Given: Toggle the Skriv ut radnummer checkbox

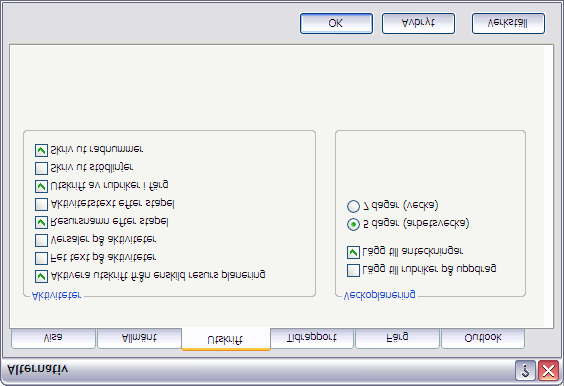Looking at the screenshot, I should pyautogui.click(x=41, y=150).
